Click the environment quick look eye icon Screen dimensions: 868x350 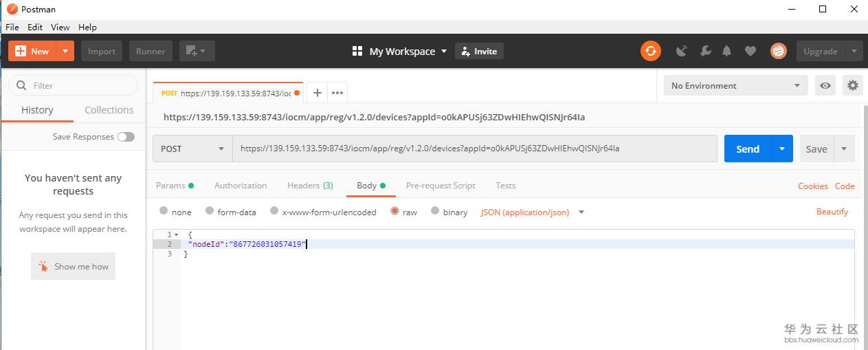click(825, 86)
